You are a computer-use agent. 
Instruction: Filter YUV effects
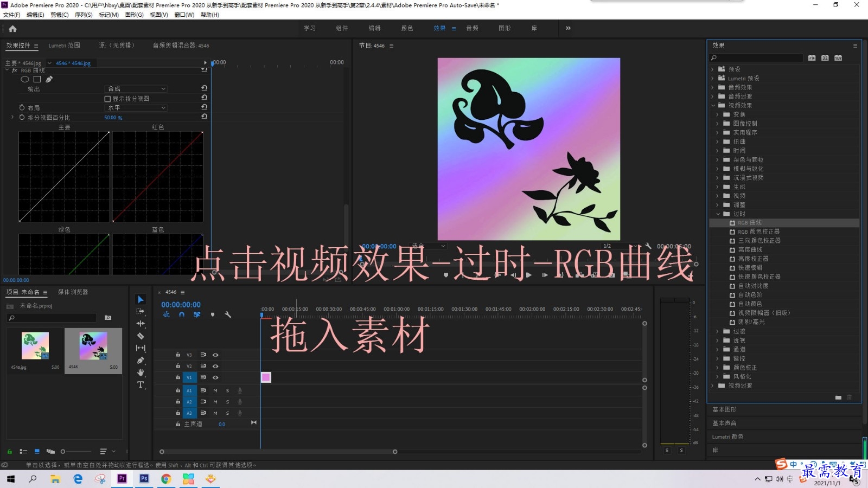coord(838,57)
